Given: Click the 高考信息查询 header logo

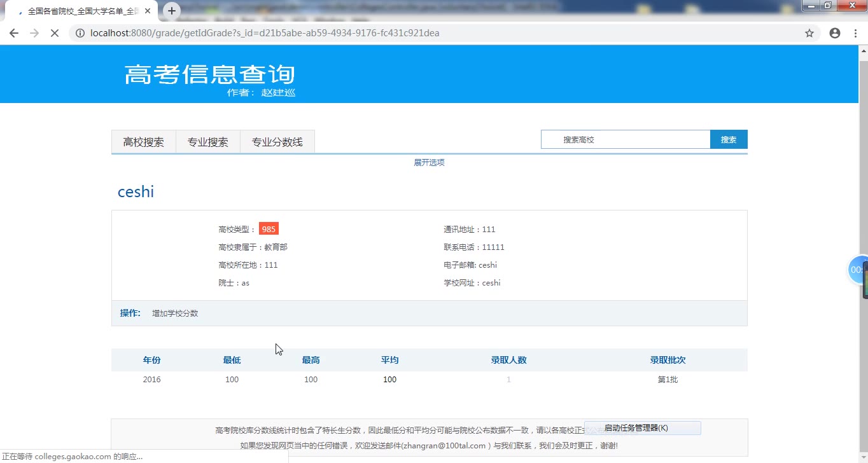Looking at the screenshot, I should (x=209, y=75).
